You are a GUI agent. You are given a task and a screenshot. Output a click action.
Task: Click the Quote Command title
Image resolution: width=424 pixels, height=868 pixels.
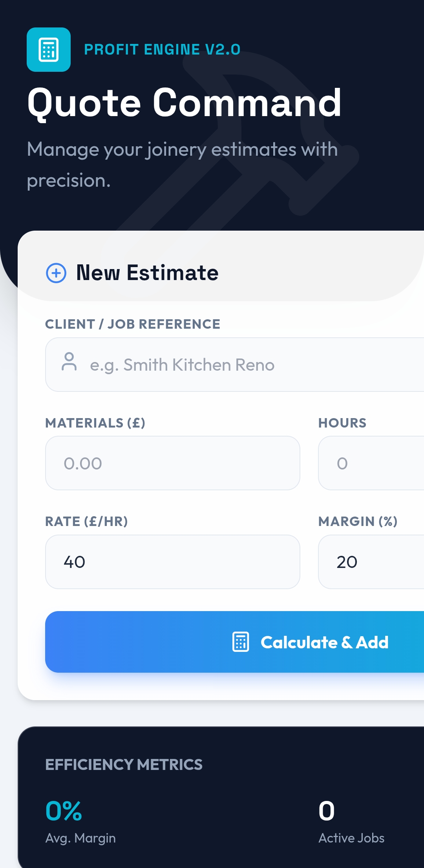185,103
